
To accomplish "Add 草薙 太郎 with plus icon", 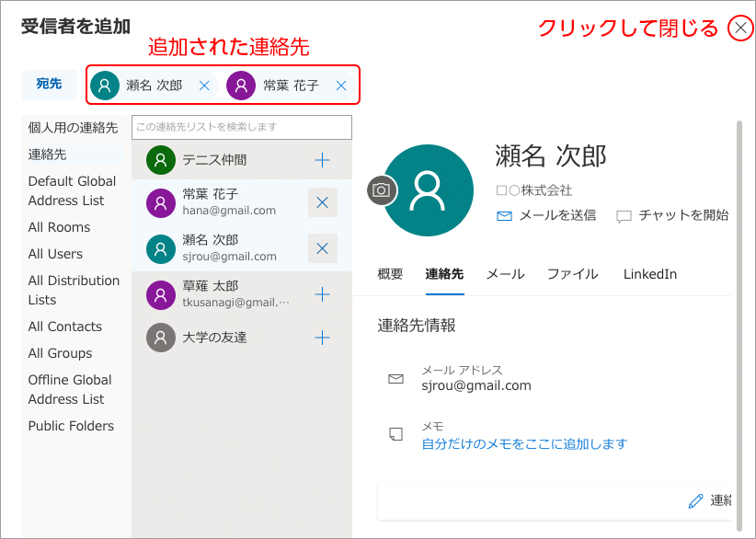I will point(322,294).
